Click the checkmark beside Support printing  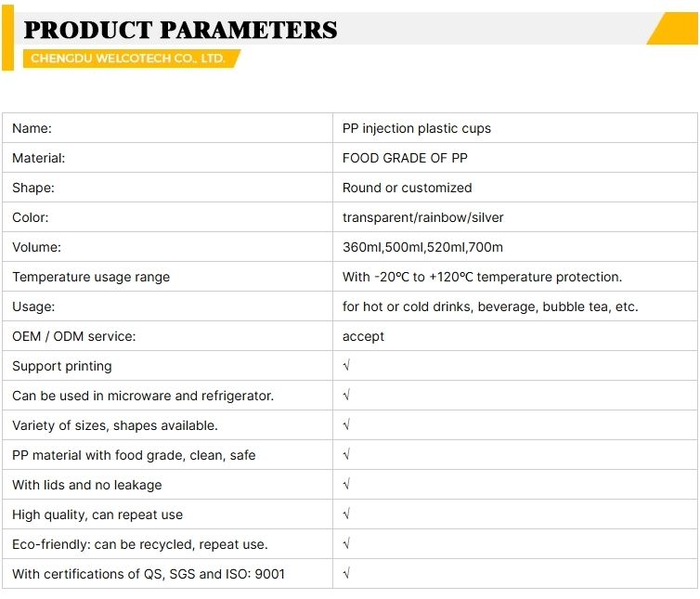point(346,366)
